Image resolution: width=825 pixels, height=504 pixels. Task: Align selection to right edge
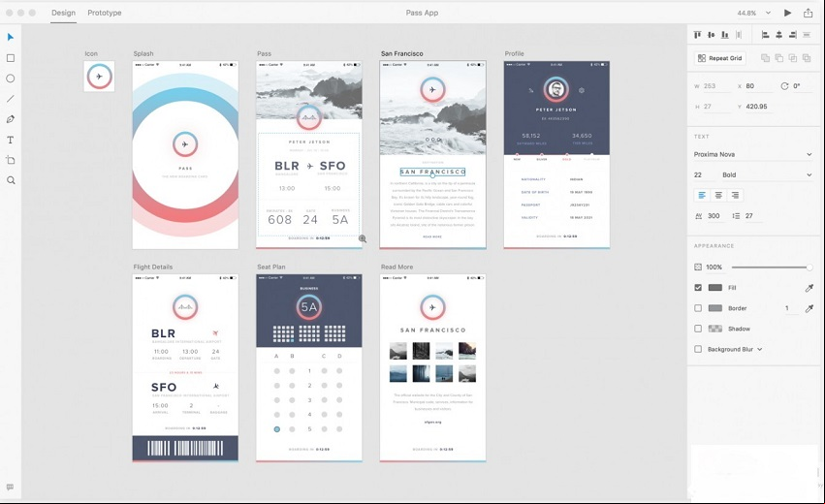[793, 35]
